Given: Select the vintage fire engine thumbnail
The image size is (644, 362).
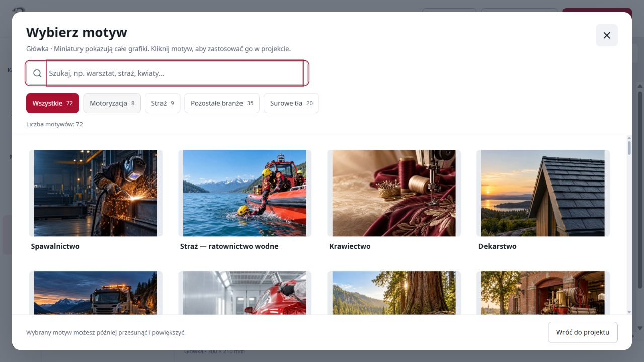Looking at the screenshot, I should (543, 293).
